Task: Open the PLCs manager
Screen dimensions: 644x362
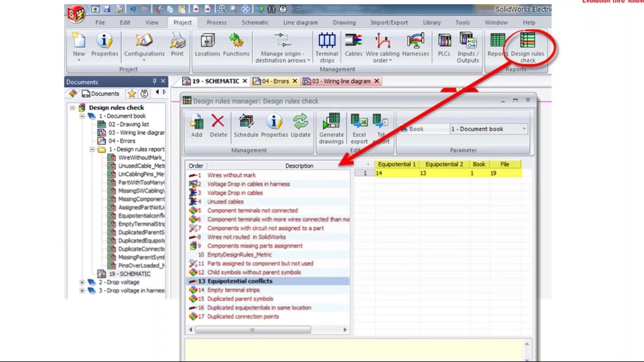Action: pos(444,46)
